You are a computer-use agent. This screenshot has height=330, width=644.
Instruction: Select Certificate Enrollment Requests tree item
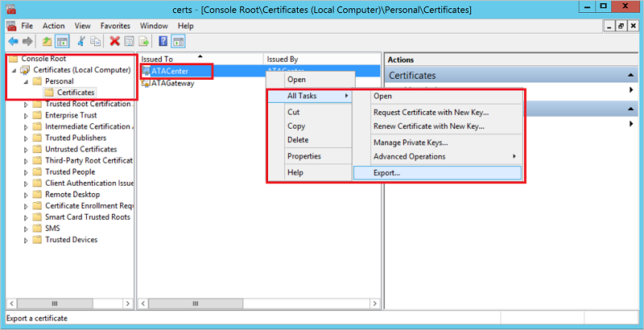pyautogui.click(x=89, y=206)
